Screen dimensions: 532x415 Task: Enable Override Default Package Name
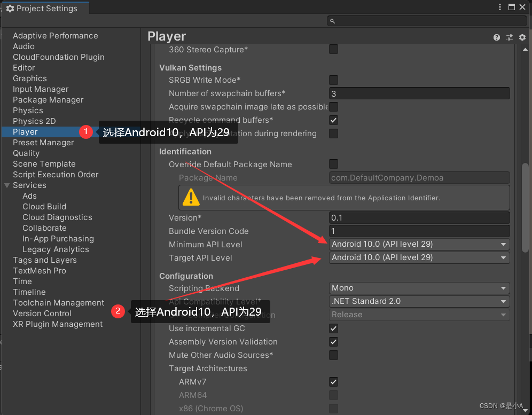(333, 164)
